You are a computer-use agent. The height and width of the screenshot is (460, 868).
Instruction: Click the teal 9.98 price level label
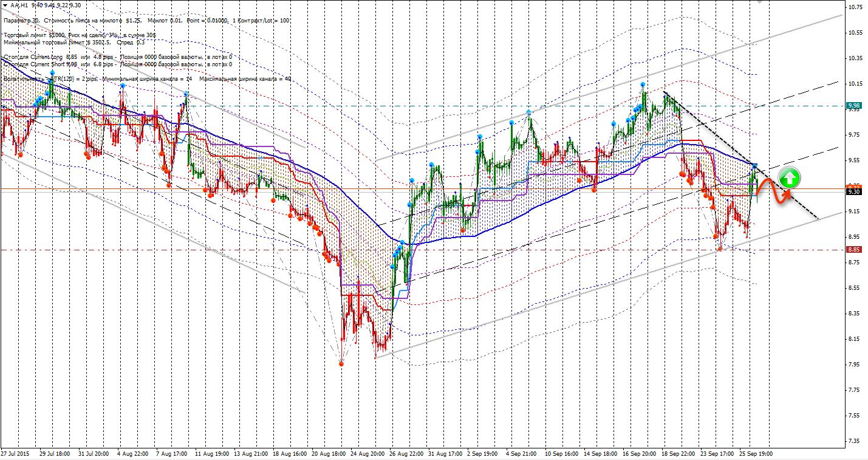pos(854,106)
